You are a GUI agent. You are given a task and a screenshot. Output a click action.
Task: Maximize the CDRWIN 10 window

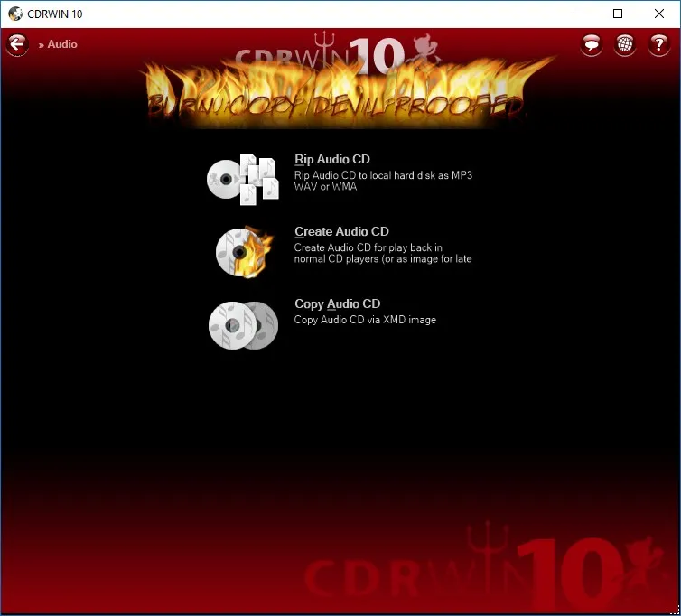coord(618,14)
